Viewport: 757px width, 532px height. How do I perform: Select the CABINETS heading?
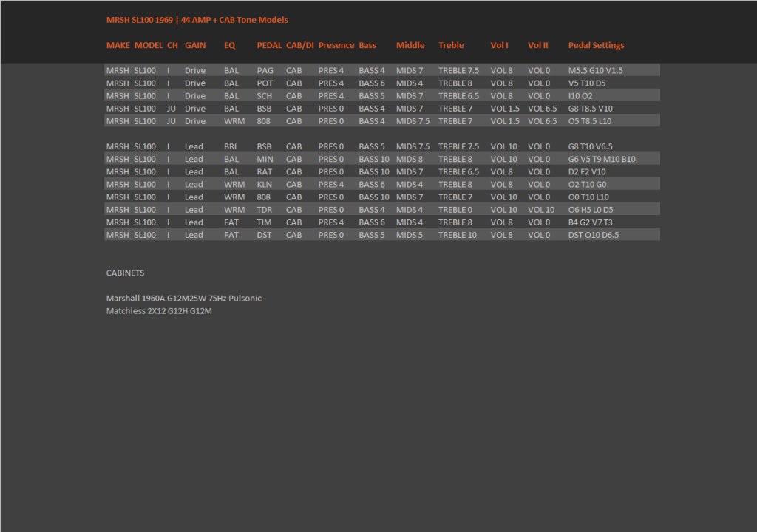(125, 273)
